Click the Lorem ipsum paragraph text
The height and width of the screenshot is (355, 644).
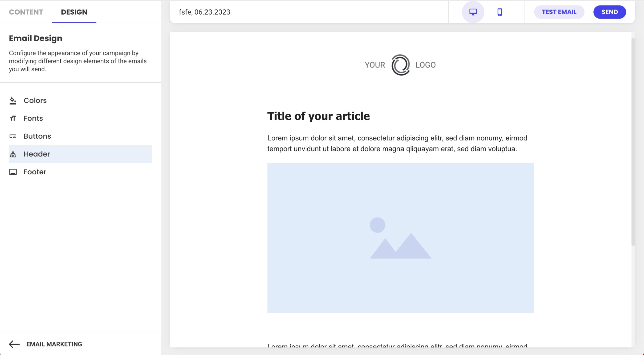tap(397, 143)
